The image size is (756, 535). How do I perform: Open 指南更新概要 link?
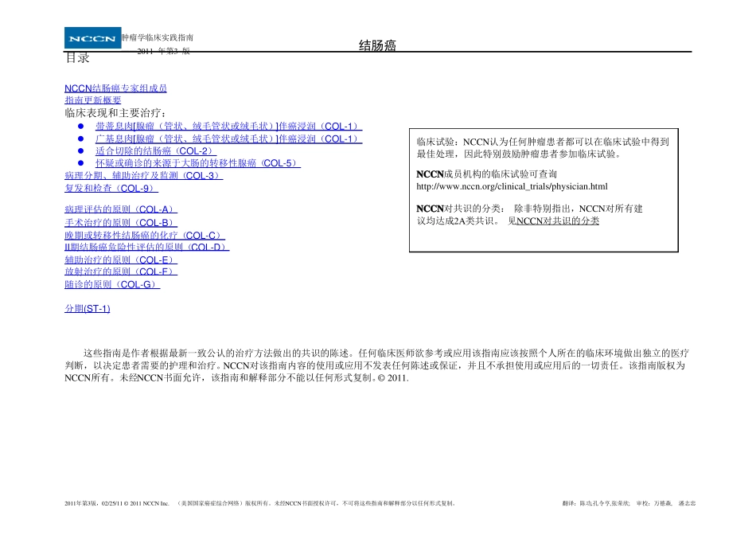tap(92, 100)
